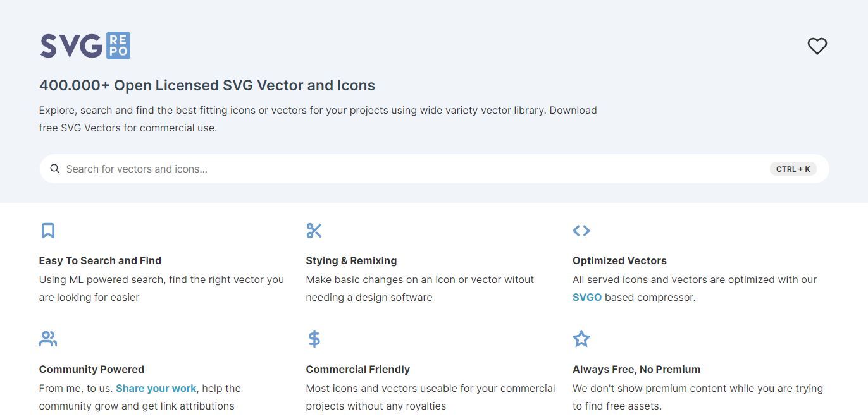Click the Stying & Remixing title
868x419 pixels.
coord(351,260)
